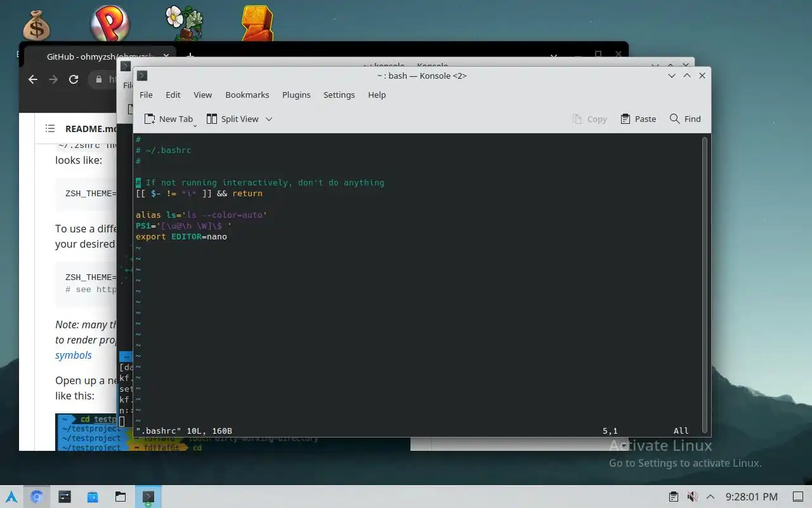
Task: Open the Plugins menu
Action: click(x=296, y=95)
